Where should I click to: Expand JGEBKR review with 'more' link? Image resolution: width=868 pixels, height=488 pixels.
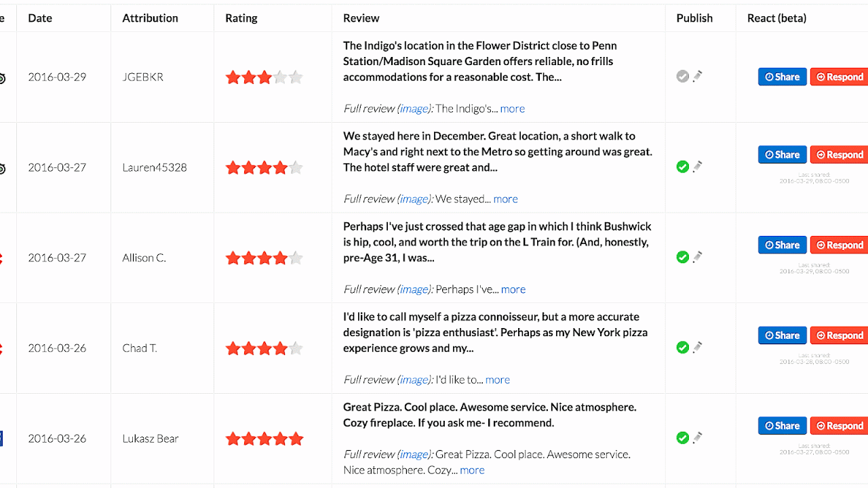[x=512, y=108]
